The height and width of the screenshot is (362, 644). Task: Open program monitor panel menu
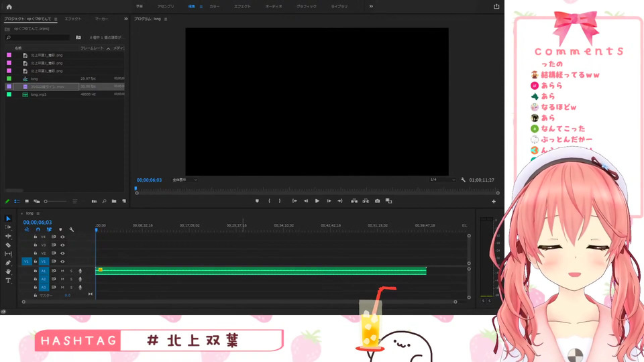[x=166, y=19]
